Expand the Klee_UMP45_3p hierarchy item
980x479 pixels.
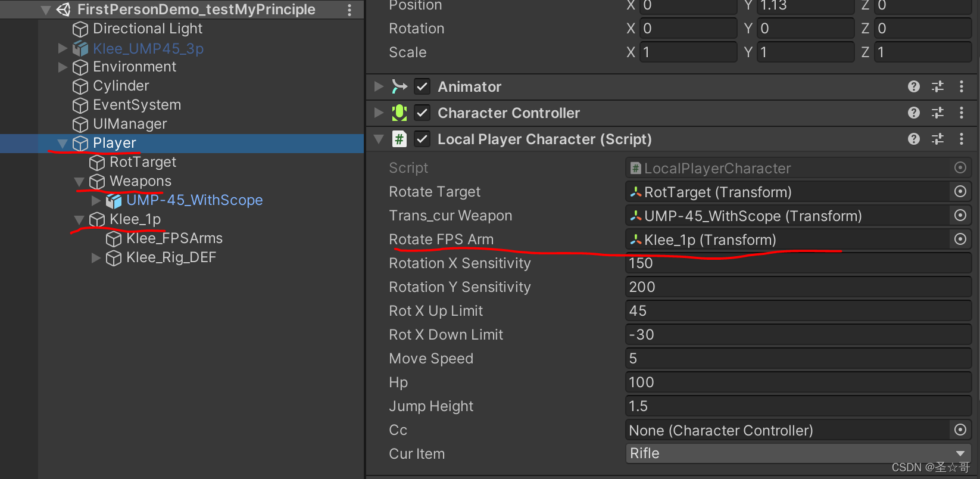[63, 48]
